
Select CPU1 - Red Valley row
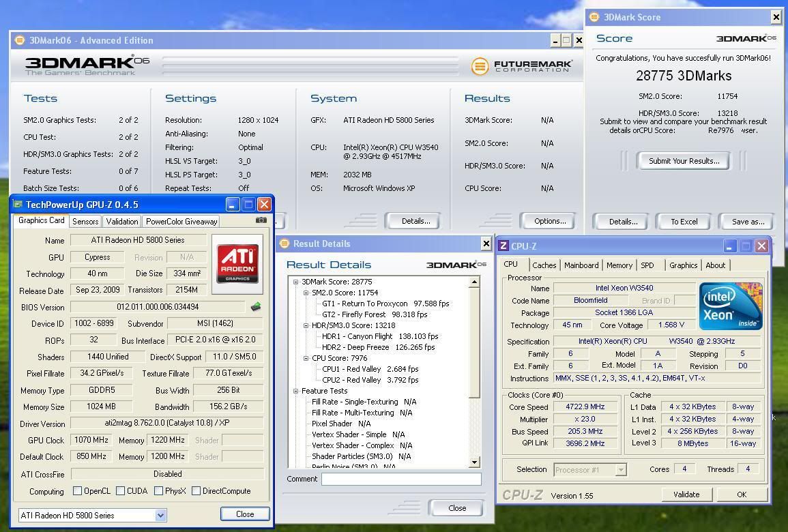[370, 369]
